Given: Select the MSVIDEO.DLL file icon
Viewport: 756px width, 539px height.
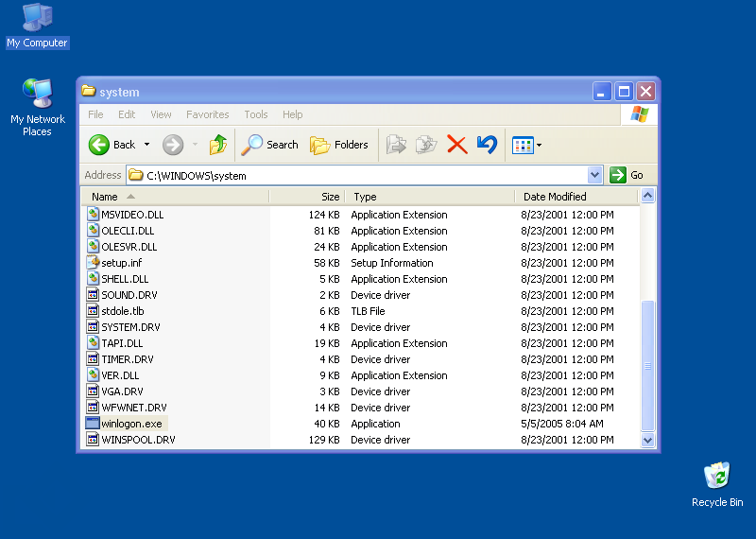Looking at the screenshot, I should (x=93, y=215).
